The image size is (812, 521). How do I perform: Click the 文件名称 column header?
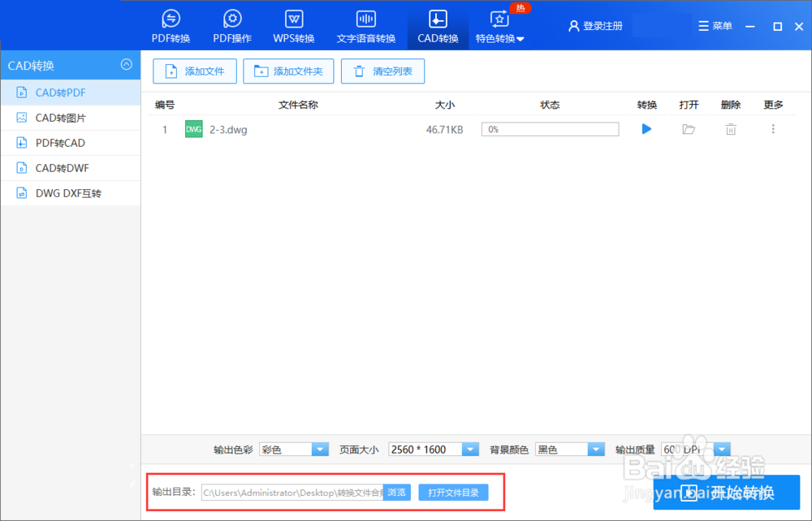click(298, 105)
